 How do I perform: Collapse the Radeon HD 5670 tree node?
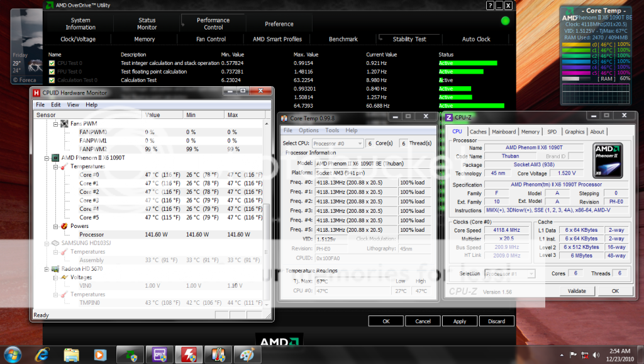tap(47, 268)
